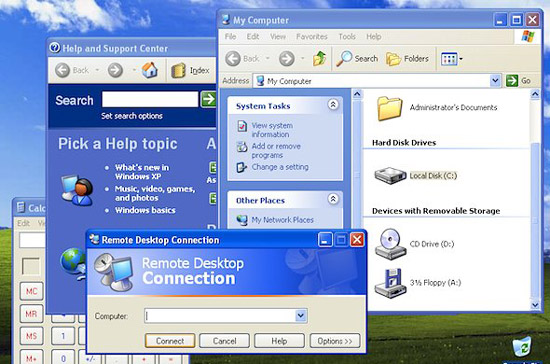Click the Help and Support search field

click(150, 99)
